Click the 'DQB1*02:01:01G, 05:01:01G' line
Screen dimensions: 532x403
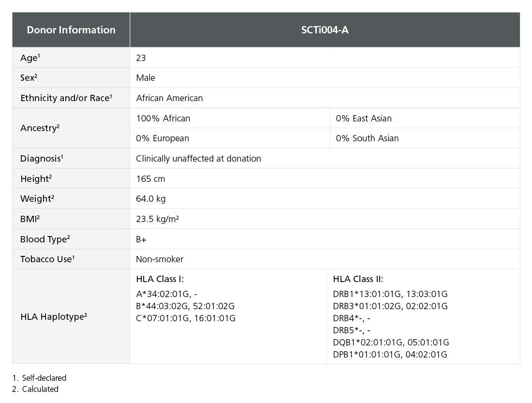click(x=391, y=343)
